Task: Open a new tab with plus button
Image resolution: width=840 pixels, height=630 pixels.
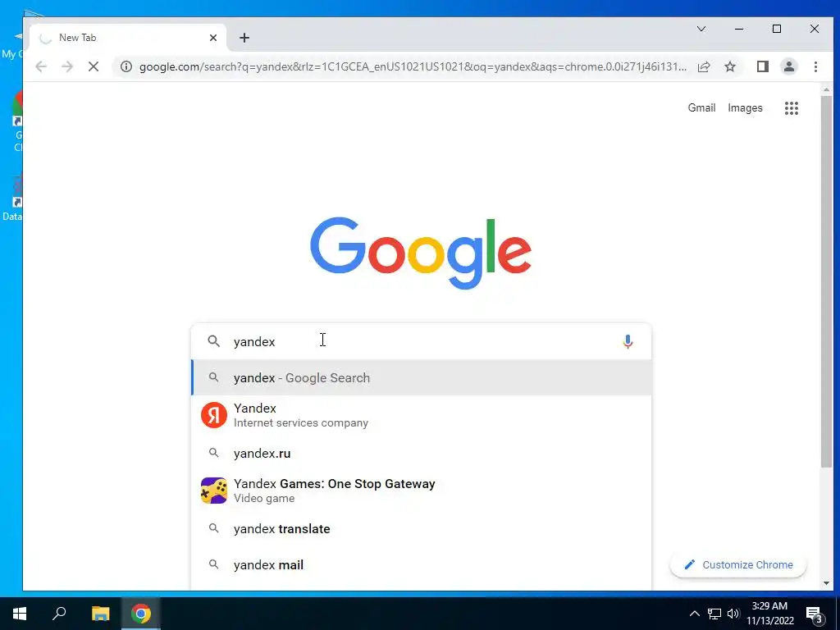Action: click(x=244, y=38)
